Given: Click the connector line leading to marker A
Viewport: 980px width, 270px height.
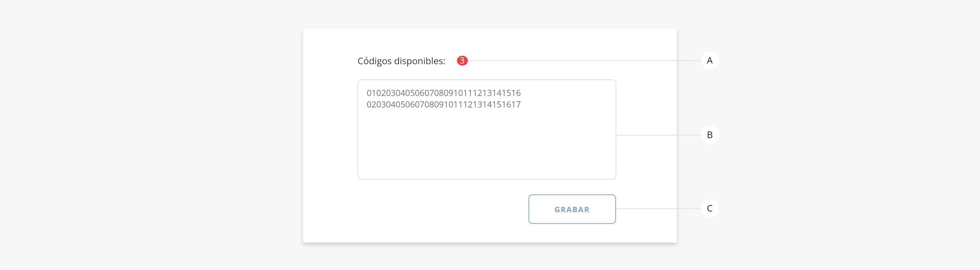Looking at the screenshot, I should pyautogui.click(x=584, y=60).
